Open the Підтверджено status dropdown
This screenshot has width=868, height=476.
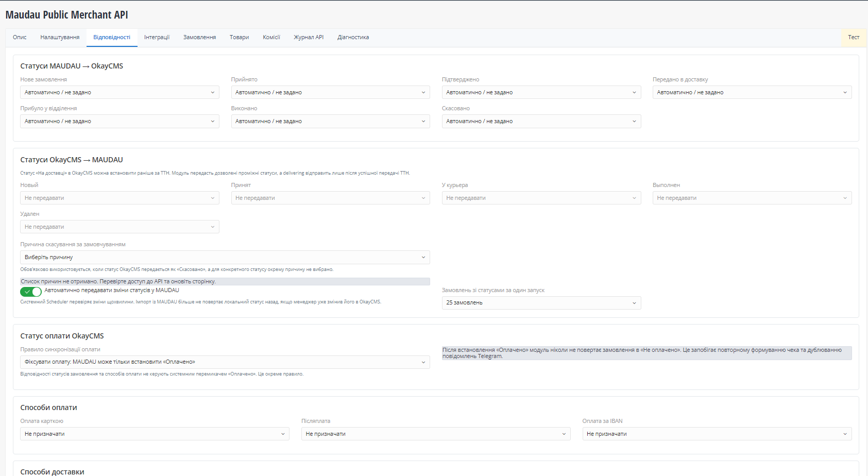541,92
